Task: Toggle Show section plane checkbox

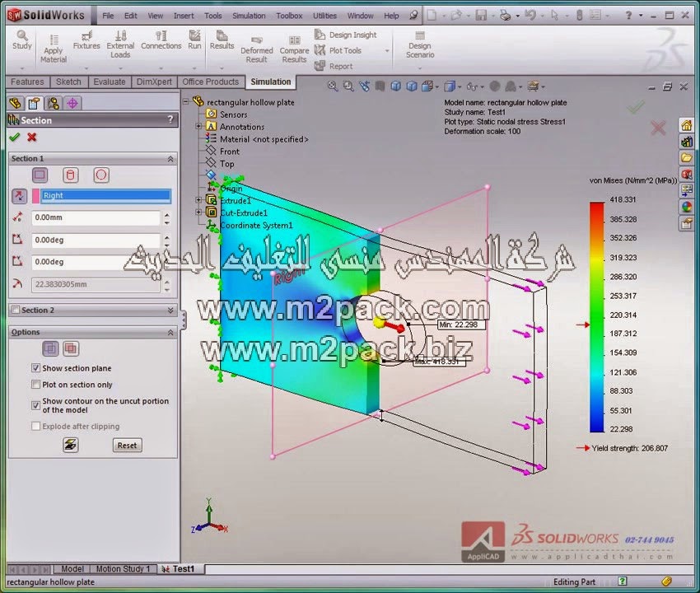Action: click(35, 368)
